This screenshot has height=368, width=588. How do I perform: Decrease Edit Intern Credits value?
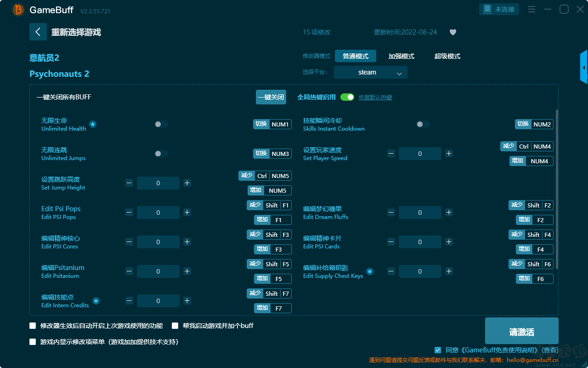click(129, 301)
